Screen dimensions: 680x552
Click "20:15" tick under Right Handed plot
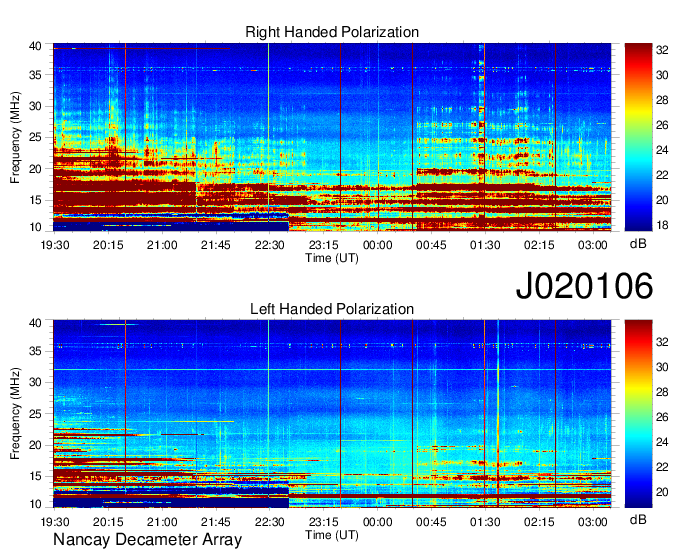tap(108, 245)
